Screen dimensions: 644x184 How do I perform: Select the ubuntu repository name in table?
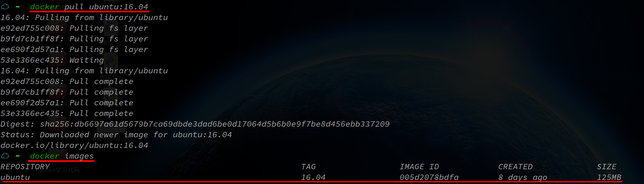click(15, 177)
